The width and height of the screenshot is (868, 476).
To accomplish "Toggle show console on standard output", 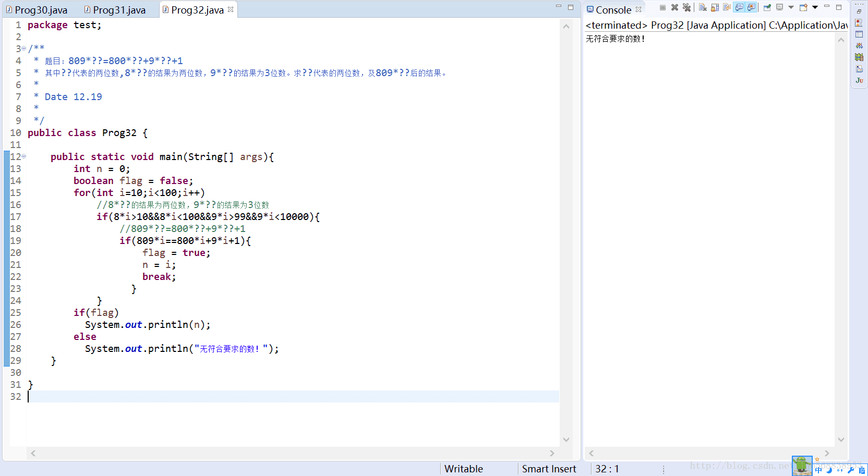I will (x=739, y=7).
